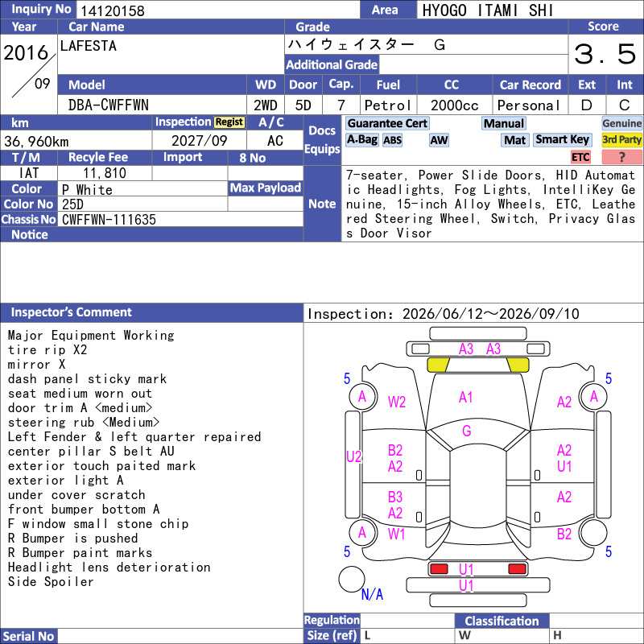Click the IAT transmission value
Screen dimensions: 644x644
coord(29,173)
